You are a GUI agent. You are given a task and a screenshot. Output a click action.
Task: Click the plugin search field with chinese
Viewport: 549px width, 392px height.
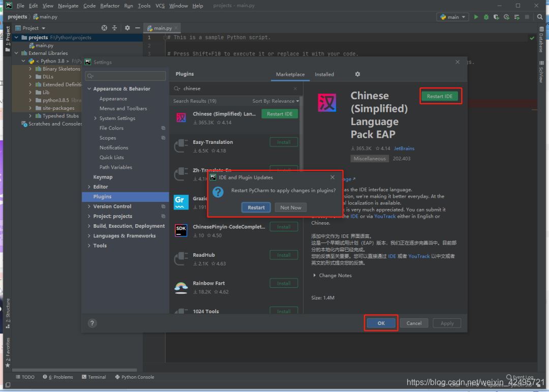point(236,88)
